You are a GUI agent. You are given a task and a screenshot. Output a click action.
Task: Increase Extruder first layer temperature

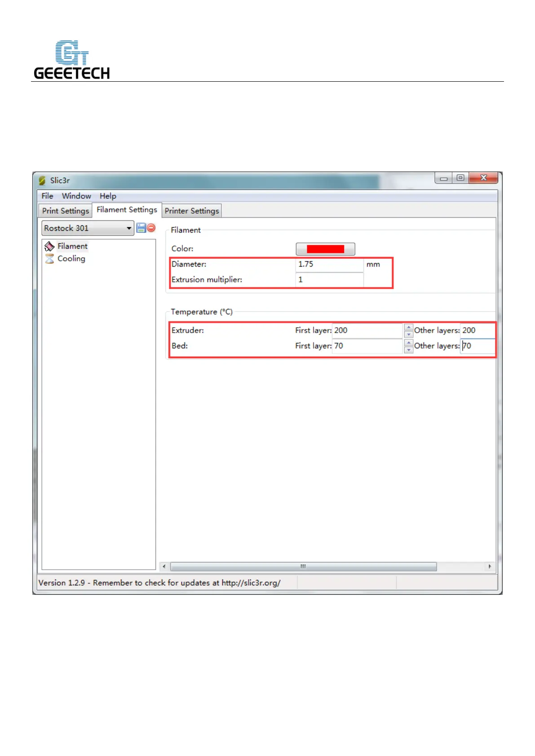tap(409, 327)
